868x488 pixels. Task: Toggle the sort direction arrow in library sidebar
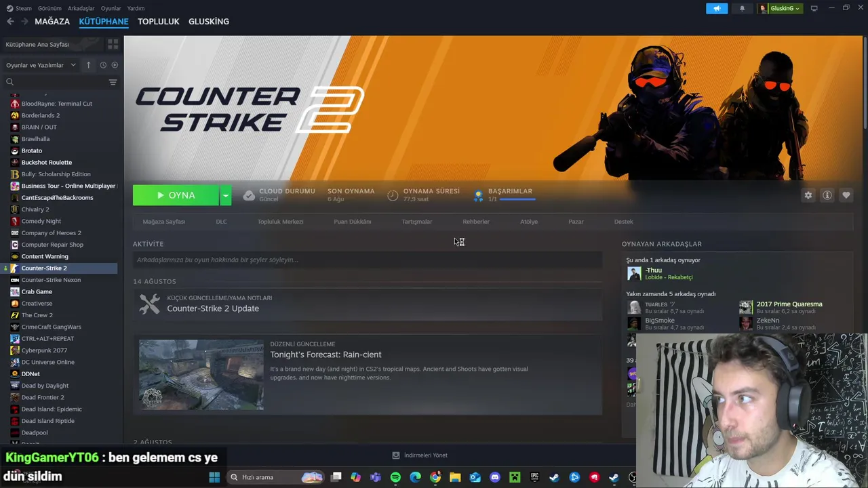point(88,65)
